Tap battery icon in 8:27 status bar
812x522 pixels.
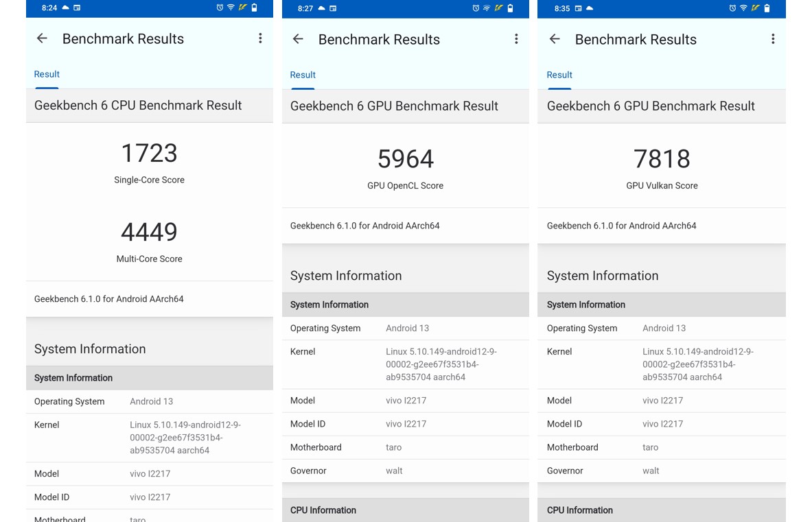510,8
